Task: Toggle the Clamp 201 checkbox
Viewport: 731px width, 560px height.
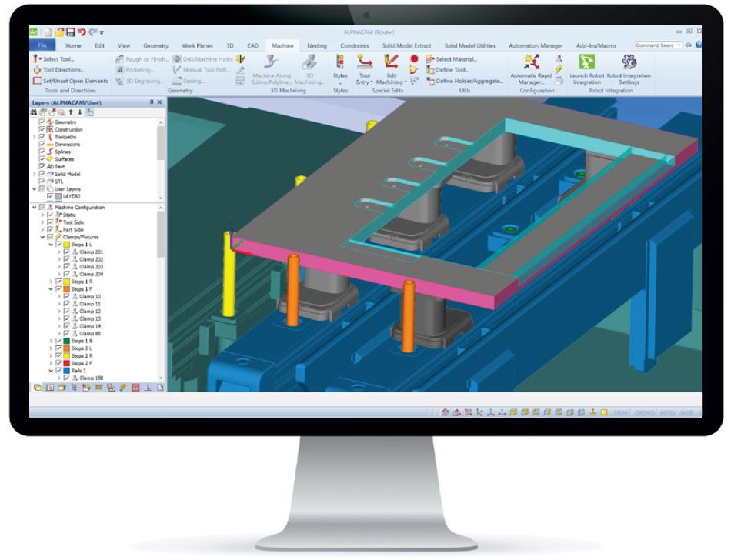Action: [x=67, y=252]
